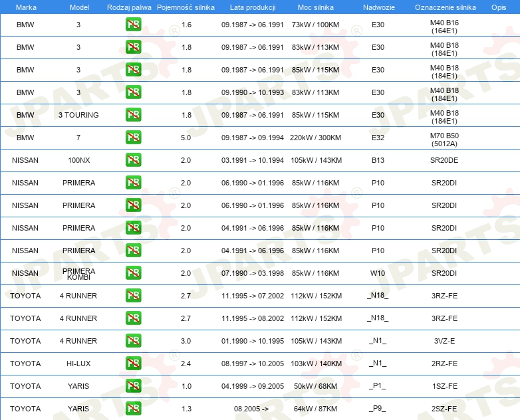
Task: Click the Nadwozie column header
Action: pos(379,7)
